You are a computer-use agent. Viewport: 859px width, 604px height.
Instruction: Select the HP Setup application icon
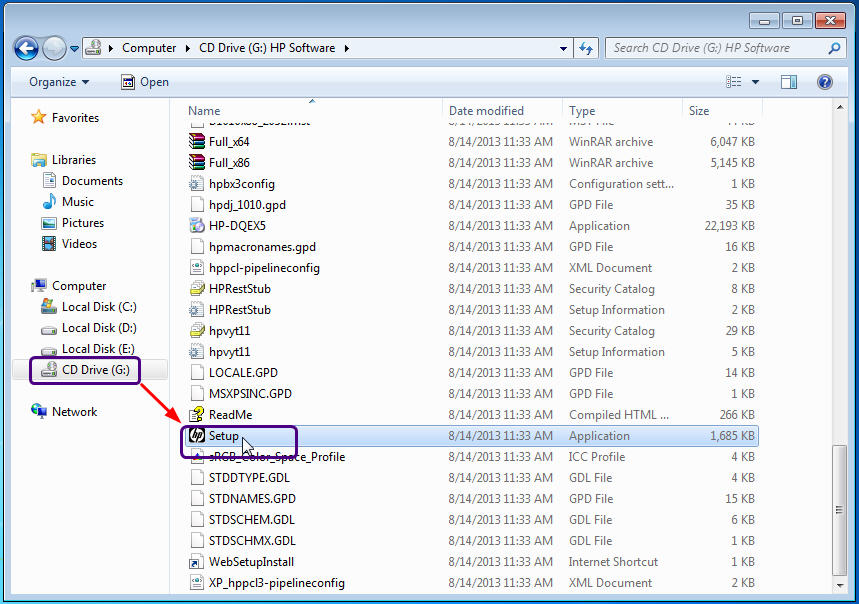coord(197,435)
